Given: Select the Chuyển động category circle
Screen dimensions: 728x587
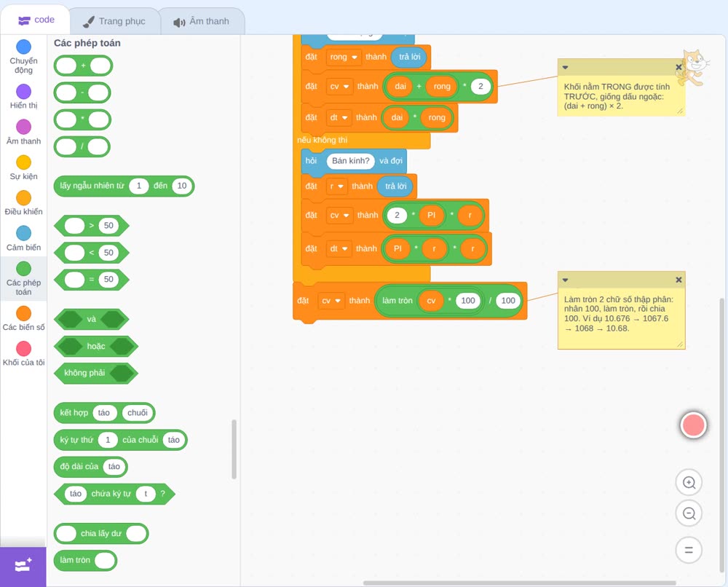Looking at the screenshot, I should point(24,47).
